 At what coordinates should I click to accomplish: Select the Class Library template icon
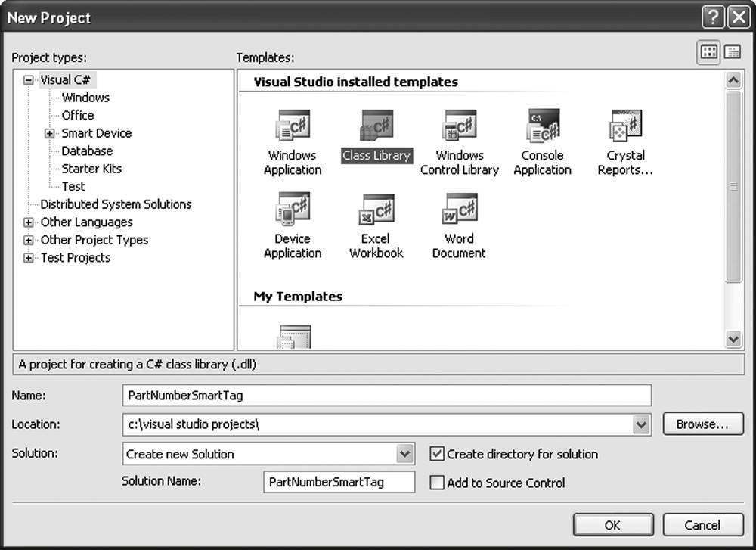[x=376, y=125]
